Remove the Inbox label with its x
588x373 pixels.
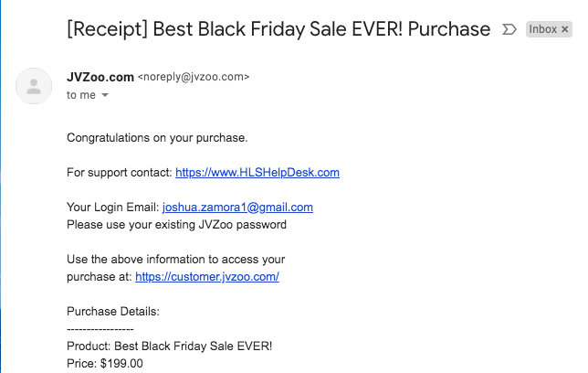pyautogui.click(x=565, y=29)
